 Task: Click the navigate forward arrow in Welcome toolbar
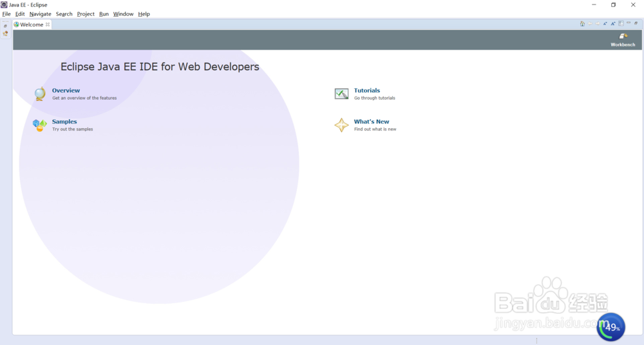point(598,24)
